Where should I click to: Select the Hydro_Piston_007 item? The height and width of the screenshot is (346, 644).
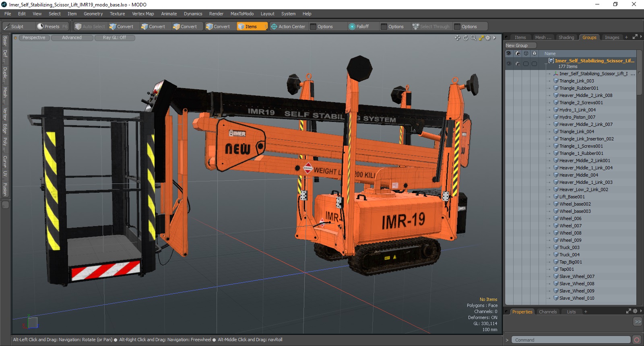pyautogui.click(x=577, y=117)
